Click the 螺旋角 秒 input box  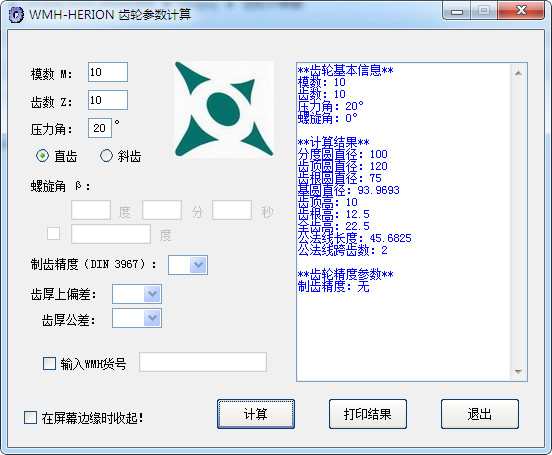click(232, 210)
